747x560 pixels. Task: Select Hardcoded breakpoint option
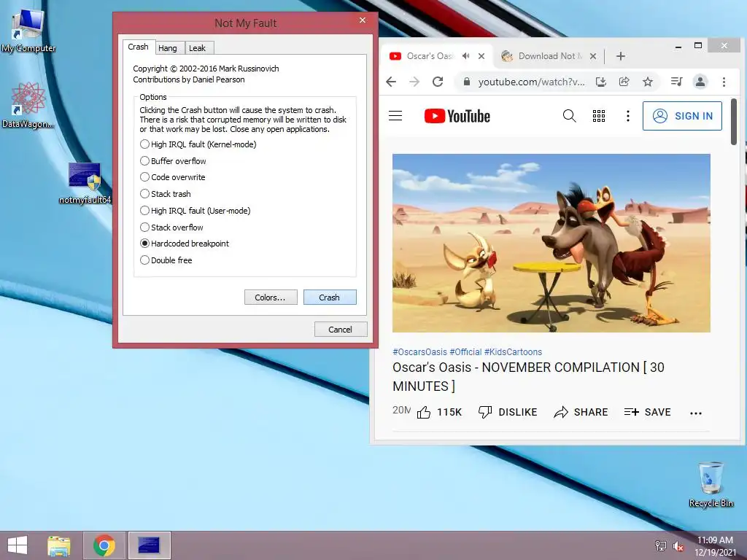(x=185, y=244)
